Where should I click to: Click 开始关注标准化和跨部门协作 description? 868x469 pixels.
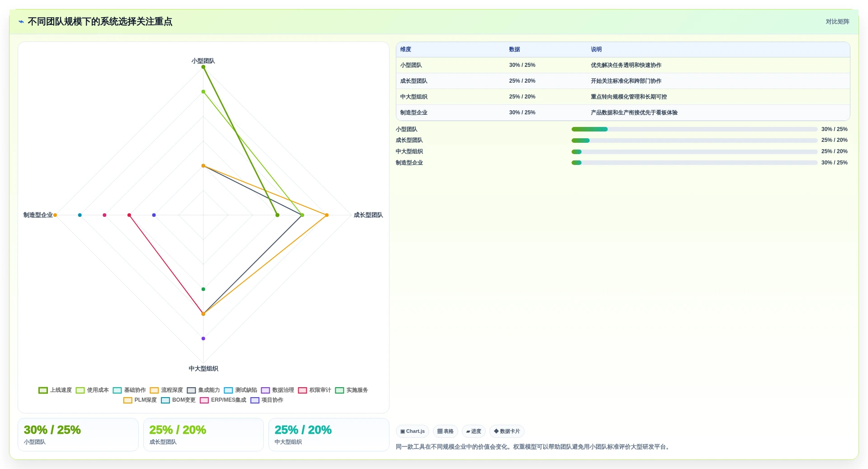coord(626,81)
